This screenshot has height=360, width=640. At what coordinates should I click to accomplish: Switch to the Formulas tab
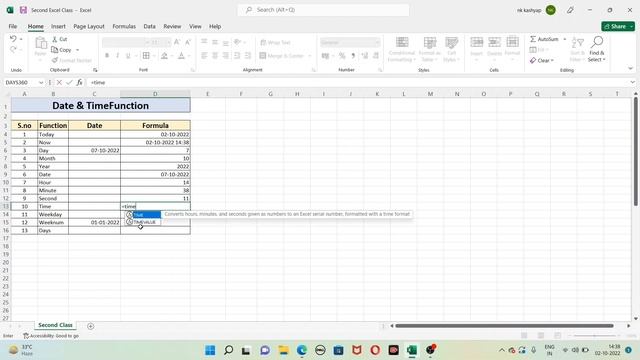click(124, 26)
